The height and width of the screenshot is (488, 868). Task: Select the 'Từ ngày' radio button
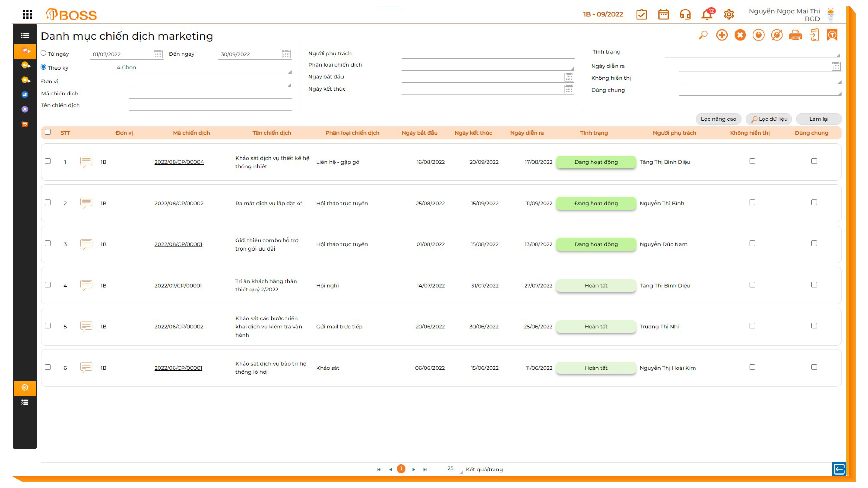pyautogui.click(x=43, y=53)
